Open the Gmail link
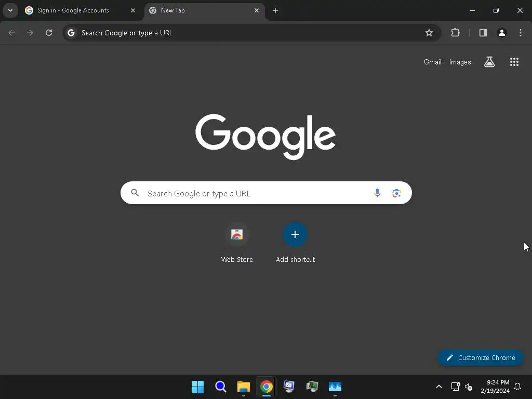Image resolution: width=532 pixels, height=399 pixels. pos(433,62)
